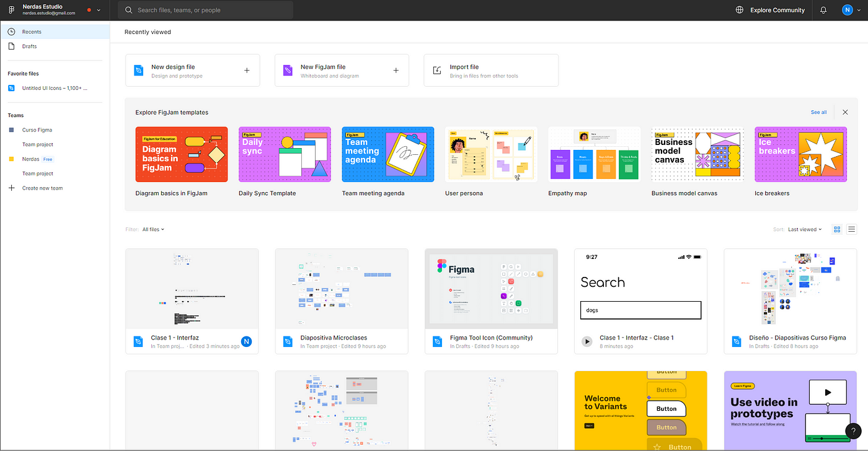868x451 pixels.
Task: Close the Explore FigJam templates banner
Action: (845, 112)
